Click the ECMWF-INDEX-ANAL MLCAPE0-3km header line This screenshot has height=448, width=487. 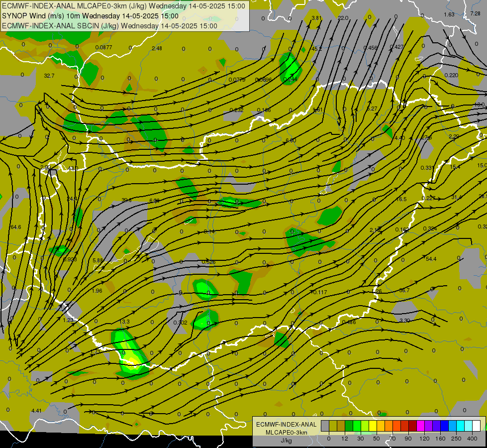123,6
